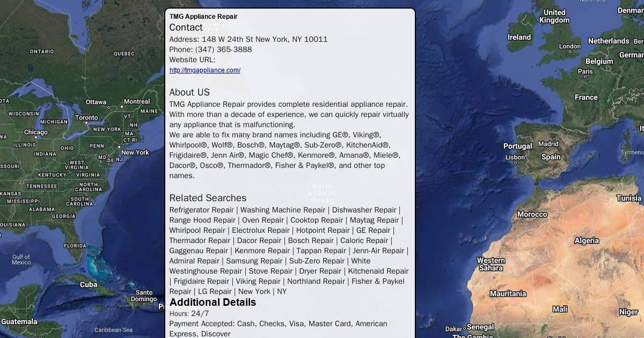
Task: Click the Ontario label on the map
Action: click(42, 52)
